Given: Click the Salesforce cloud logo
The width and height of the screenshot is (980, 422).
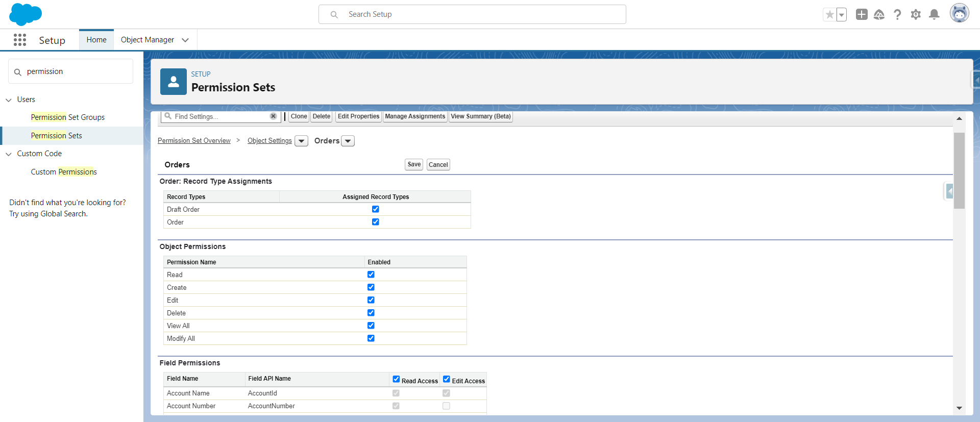Looking at the screenshot, I should (x=26, y=14).
